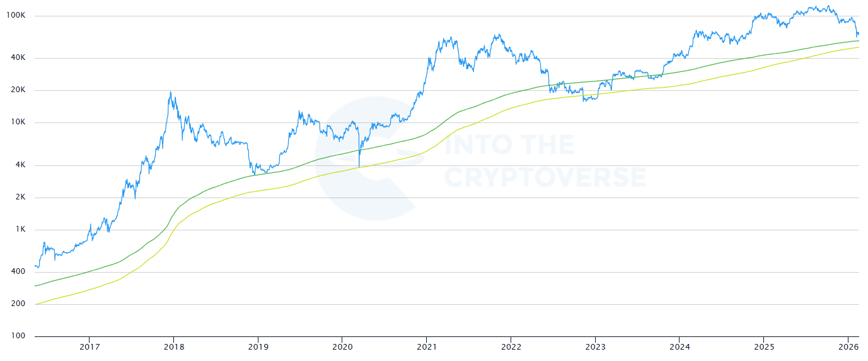The image size is (868, 361).
Task: Click the 1K y-axis label
Action: (20, 229)
